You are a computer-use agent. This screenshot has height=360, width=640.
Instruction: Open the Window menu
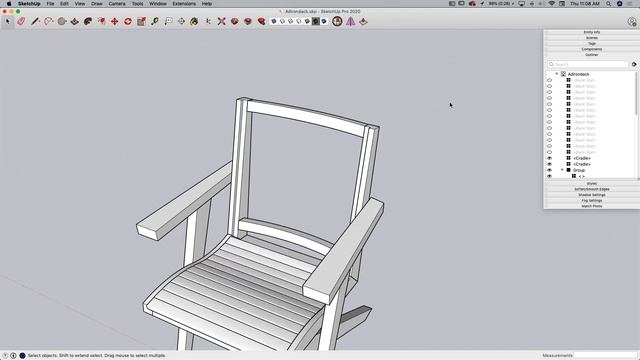point(158,4)
